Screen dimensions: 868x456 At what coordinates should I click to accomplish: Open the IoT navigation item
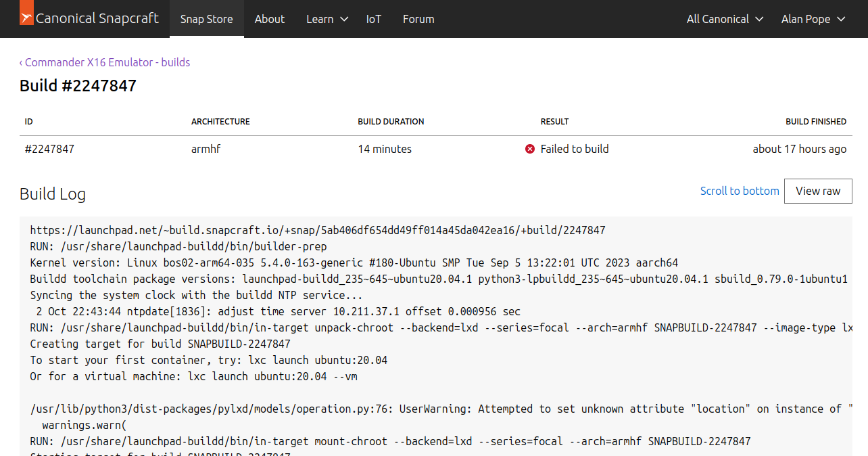[x=374, y=19]
